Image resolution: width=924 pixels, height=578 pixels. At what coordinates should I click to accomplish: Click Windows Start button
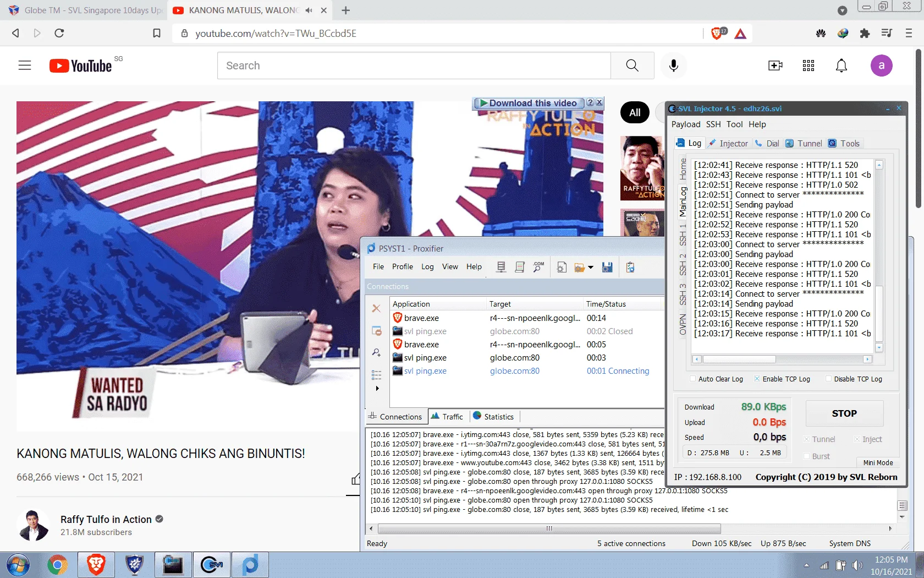(17, 565)
